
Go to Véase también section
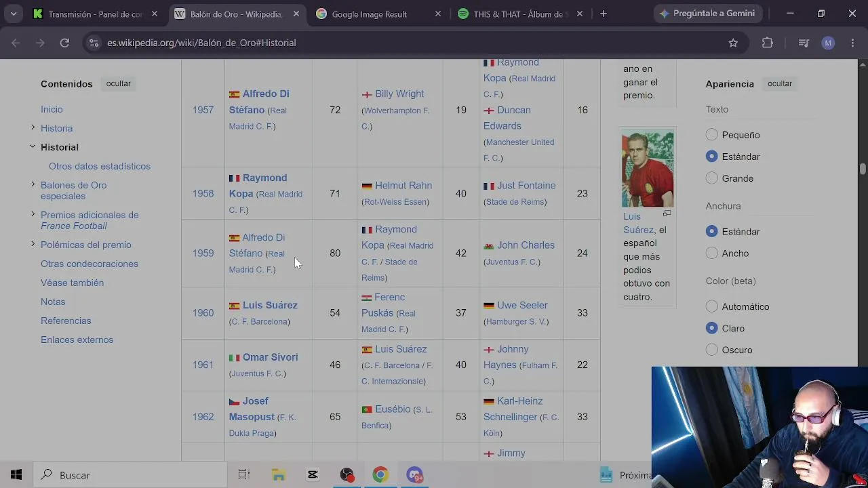click(x=72, y=283)
